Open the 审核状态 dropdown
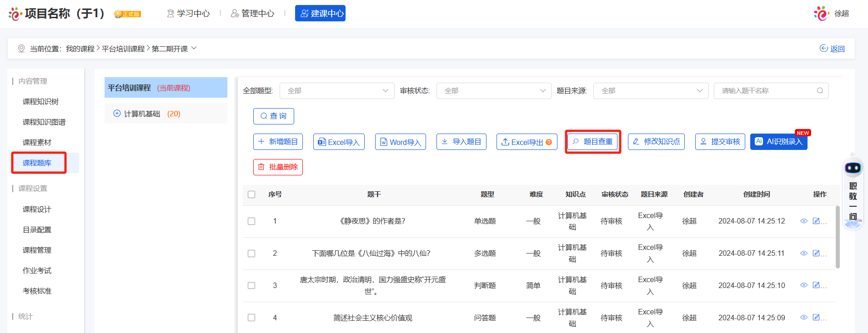The width and height of the screenshot is (868, 333). click(494, 91)
